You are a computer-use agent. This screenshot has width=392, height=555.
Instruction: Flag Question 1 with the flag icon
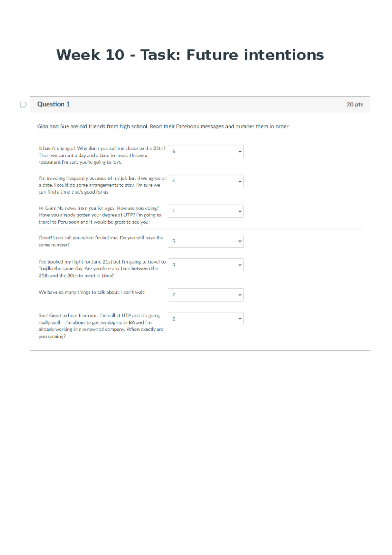(x=23, y=105)
